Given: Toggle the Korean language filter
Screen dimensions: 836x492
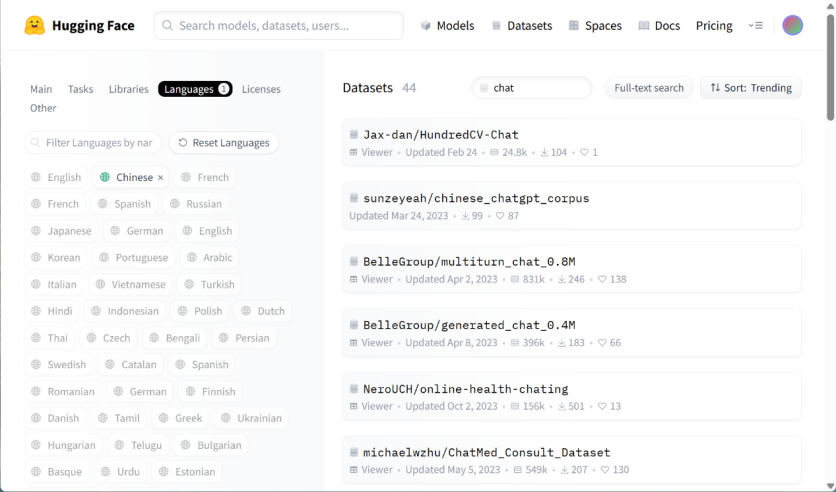Looking at the screenshot, I should [x=56, y=257].
